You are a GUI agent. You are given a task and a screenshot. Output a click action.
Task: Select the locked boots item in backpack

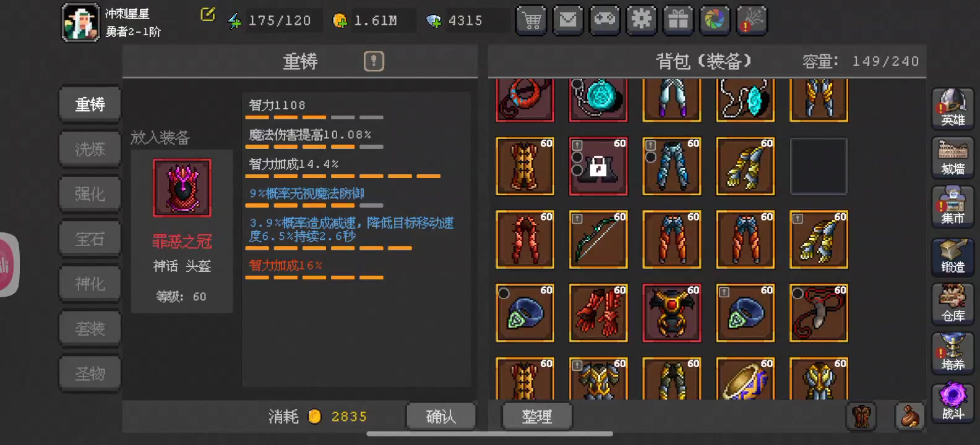tap(598, 166)
